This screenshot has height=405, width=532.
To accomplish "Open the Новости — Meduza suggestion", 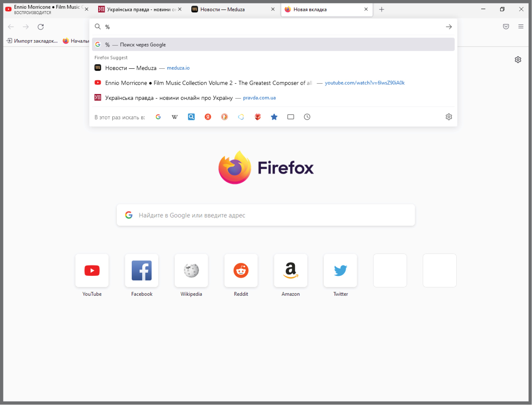I will click(273, 68).
